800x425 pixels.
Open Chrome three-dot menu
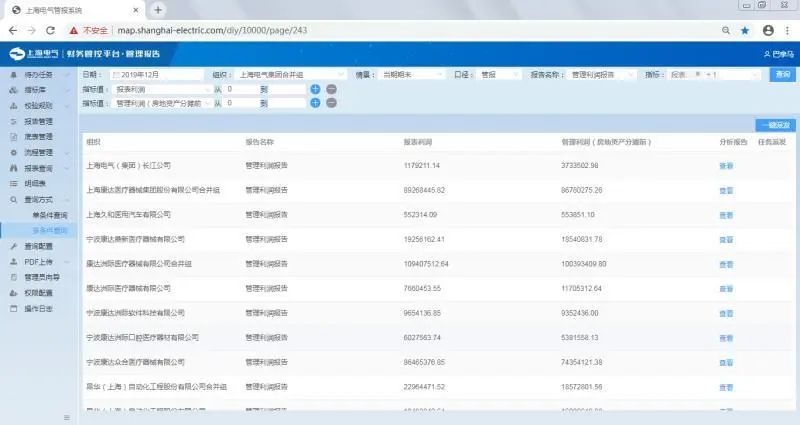(787, 30)
